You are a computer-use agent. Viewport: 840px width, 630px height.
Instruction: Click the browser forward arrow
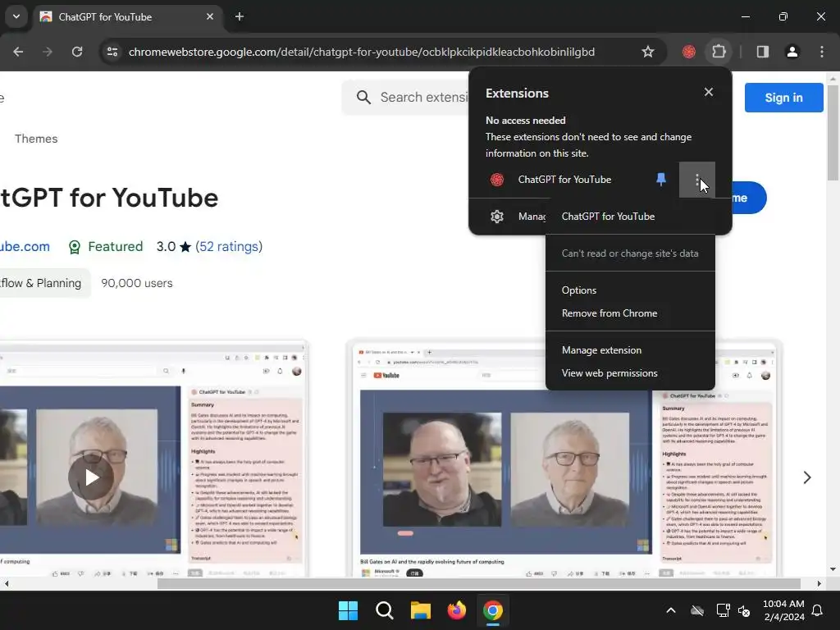click(48, 52)
